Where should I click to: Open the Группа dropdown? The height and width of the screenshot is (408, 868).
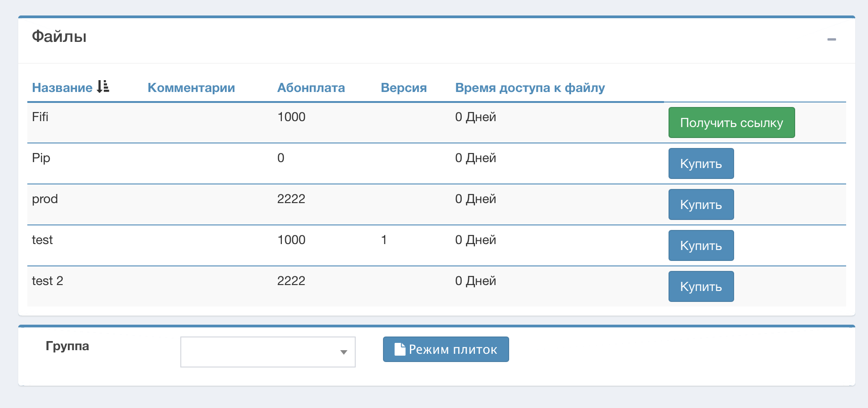pyautogui.click(x=268, y=352)
